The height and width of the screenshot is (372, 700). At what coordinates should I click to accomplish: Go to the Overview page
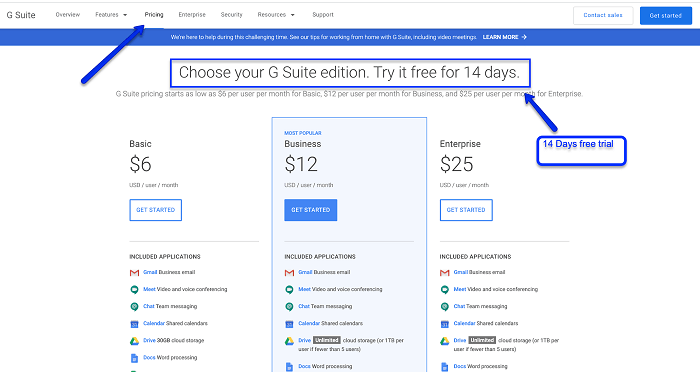click(68, 15)
